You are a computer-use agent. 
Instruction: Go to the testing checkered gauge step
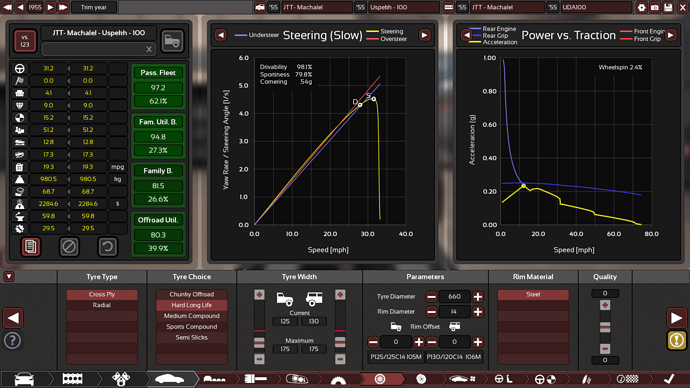point(628,379)
